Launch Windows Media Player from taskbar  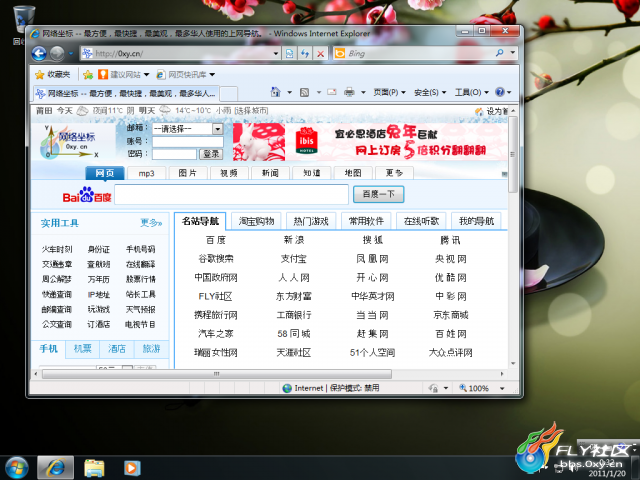pyautogui.click(x=132, y=468)
